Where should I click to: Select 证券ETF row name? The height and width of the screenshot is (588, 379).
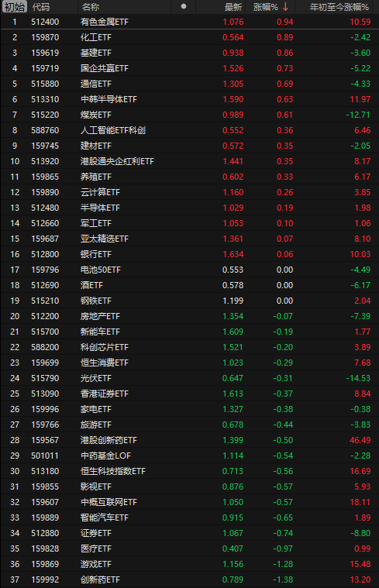(95, 533)
